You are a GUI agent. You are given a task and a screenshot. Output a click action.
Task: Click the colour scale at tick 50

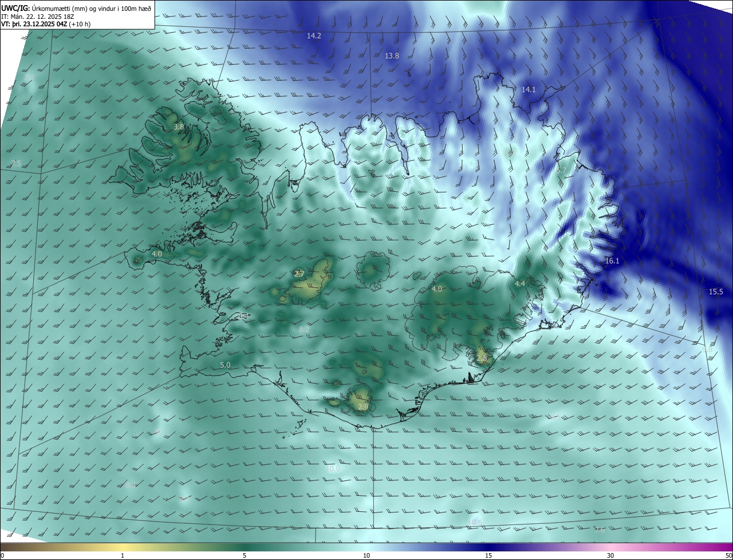coord(728,555)
